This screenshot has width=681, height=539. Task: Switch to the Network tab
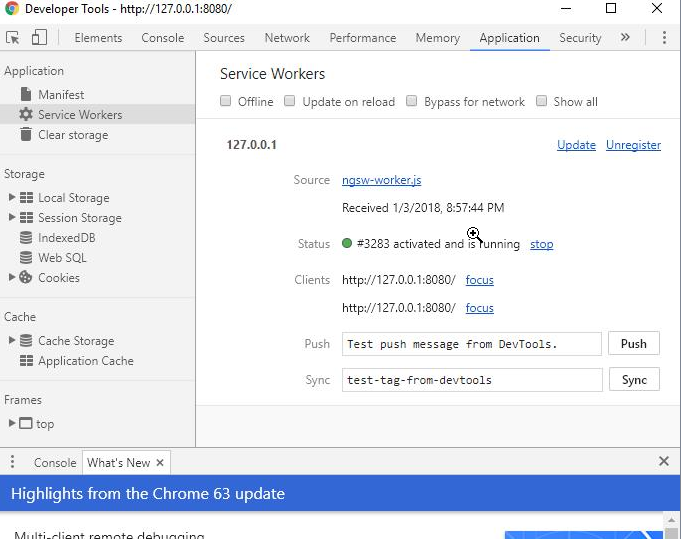[287, 38]
